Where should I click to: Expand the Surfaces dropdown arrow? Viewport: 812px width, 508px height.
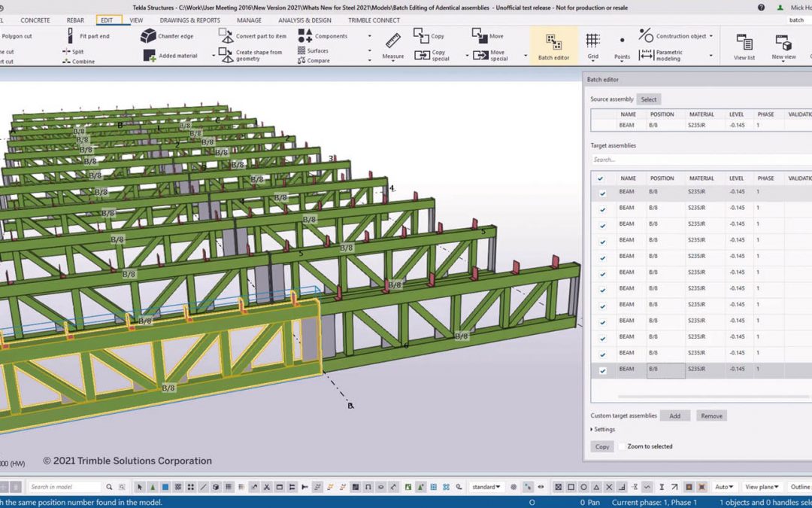369,51
